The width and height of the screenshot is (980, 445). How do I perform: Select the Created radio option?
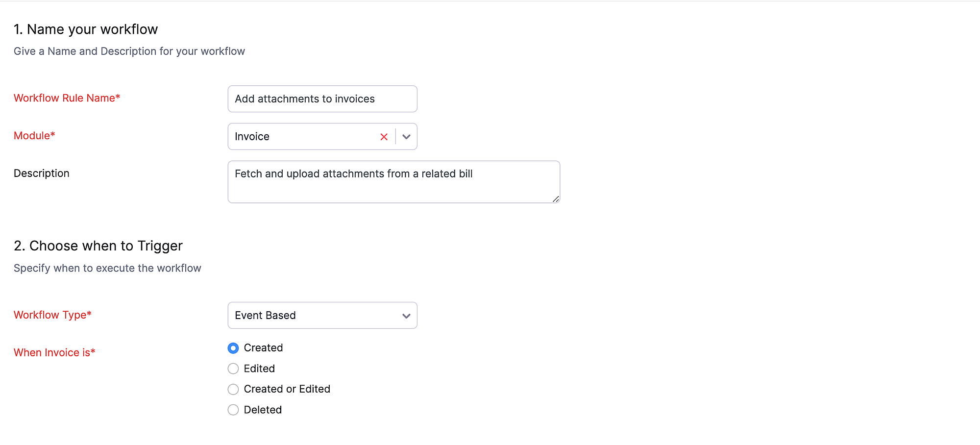coord(233,348)
